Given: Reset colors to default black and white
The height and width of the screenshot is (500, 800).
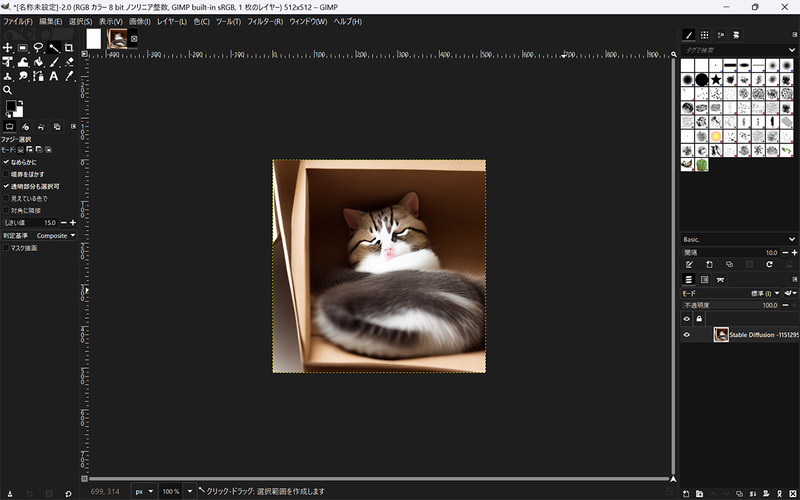Looking at the screenshot, I should [8, 115].
